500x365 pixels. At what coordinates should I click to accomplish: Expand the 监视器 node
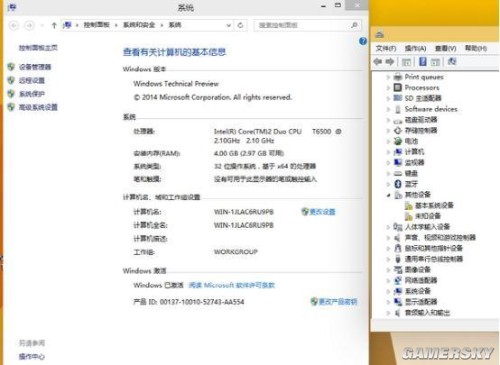tap(388, 163)
